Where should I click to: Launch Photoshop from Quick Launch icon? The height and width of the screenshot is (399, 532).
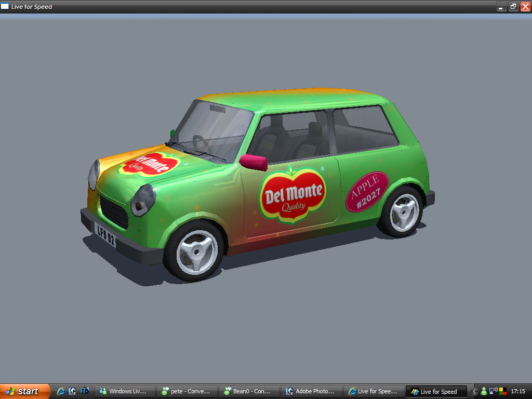click(73, 391)
